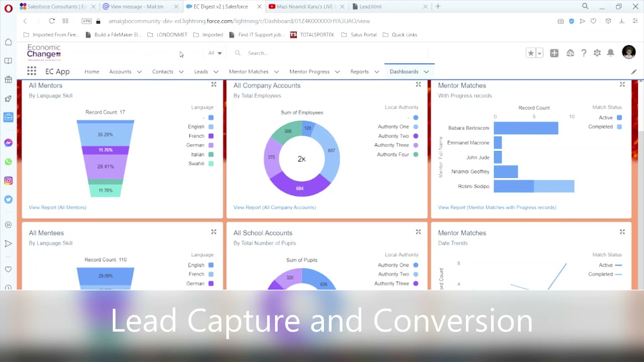Click the Favorites star icon

point(531,53)
